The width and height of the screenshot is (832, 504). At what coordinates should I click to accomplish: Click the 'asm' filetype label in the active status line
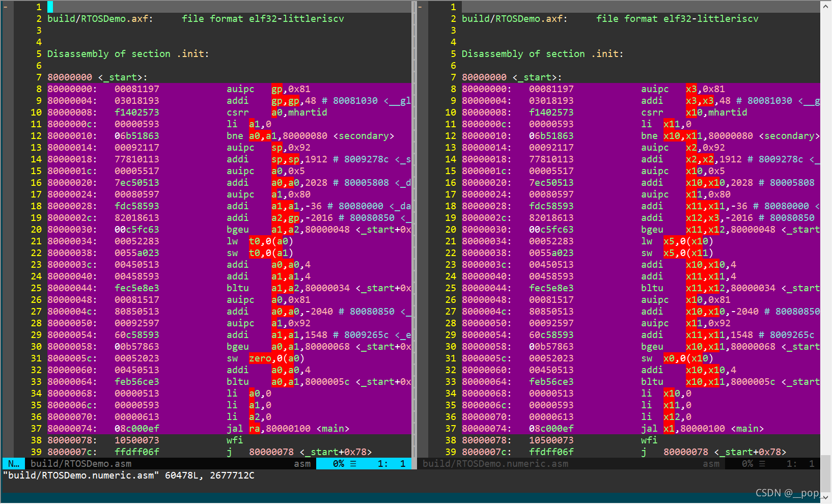pyautogui.click(x=302, y=464)
